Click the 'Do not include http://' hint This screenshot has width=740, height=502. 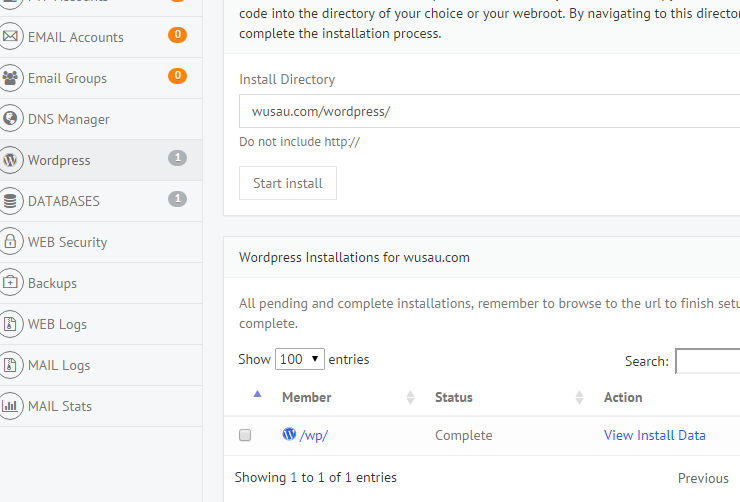[299, 142]
